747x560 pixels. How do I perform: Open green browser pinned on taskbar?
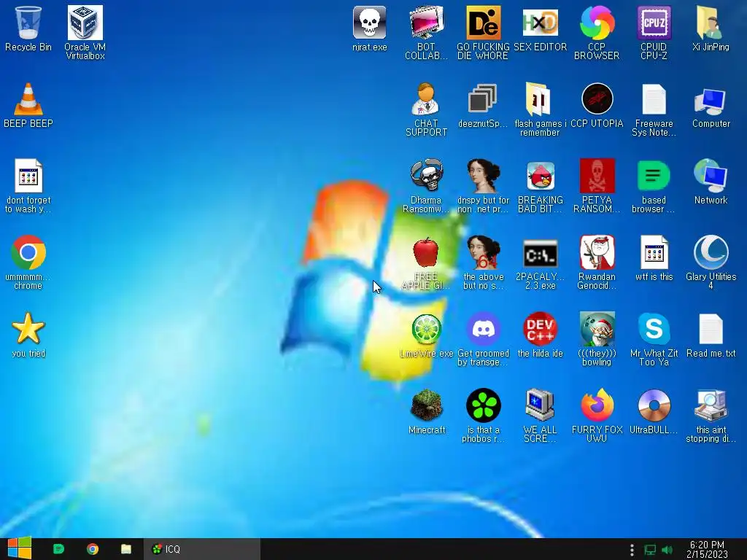click(58, 549)
